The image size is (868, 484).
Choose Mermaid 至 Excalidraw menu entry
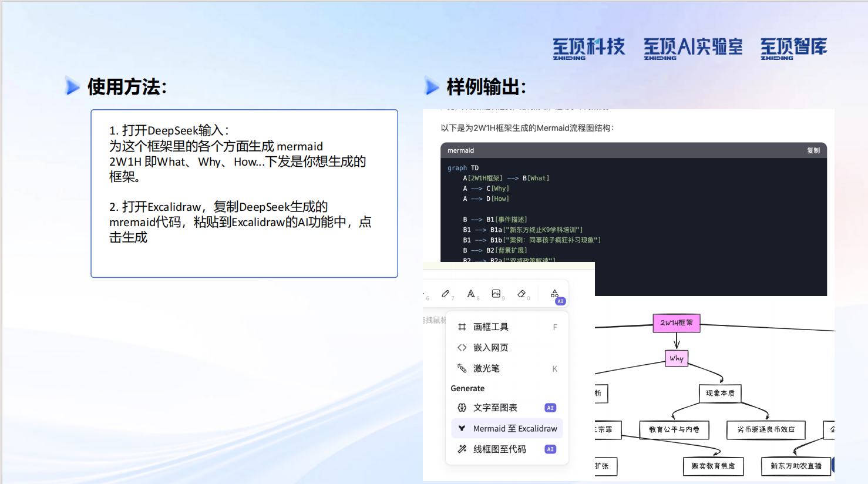507,428
